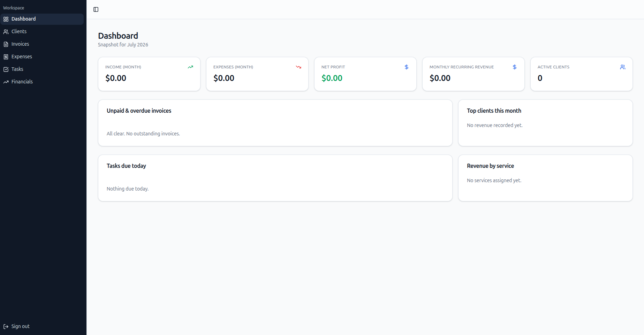The width and height of the screenshot is (644, 335).
Task: Click the $0.00 Monthly Recurring Revenue value
Action: tap(440, 78)
